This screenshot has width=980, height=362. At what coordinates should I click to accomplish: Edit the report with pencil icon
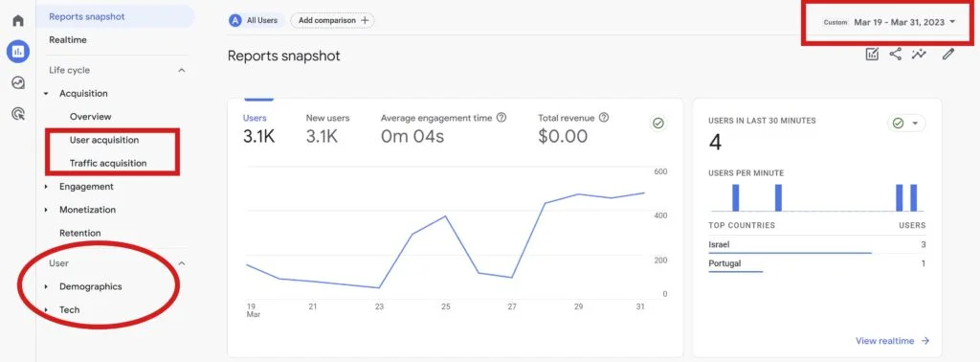[x=948, y=55]
